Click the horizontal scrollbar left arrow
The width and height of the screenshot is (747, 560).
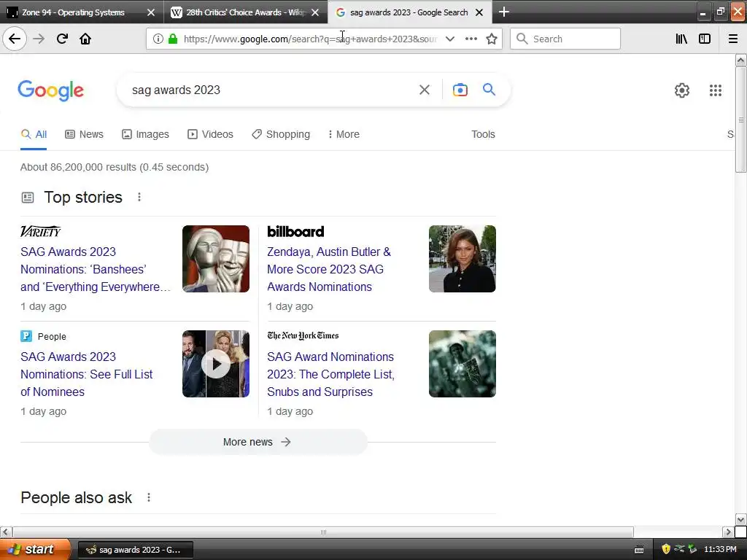tap(6, 532)
